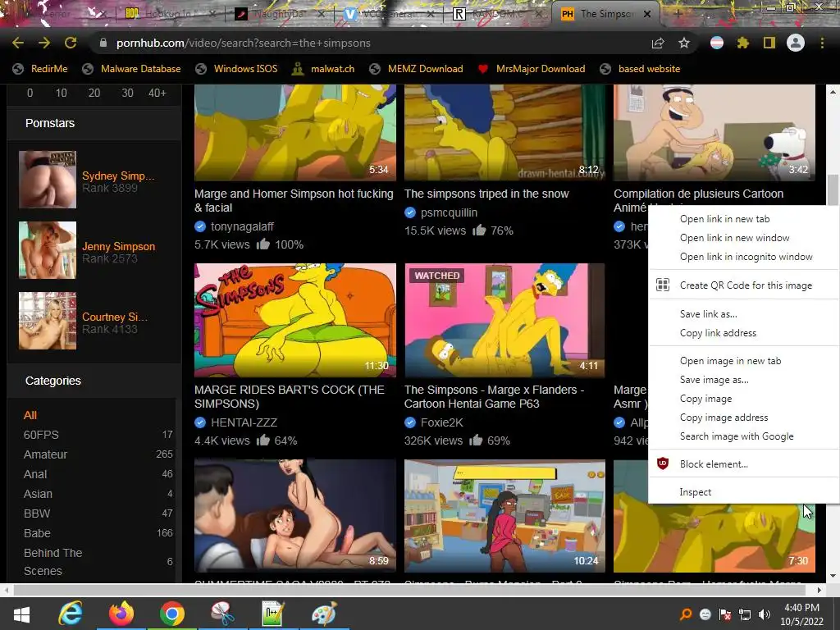Toggle the browser side panel icon
This screenshot has width=840, height=630.
[769, 43]
